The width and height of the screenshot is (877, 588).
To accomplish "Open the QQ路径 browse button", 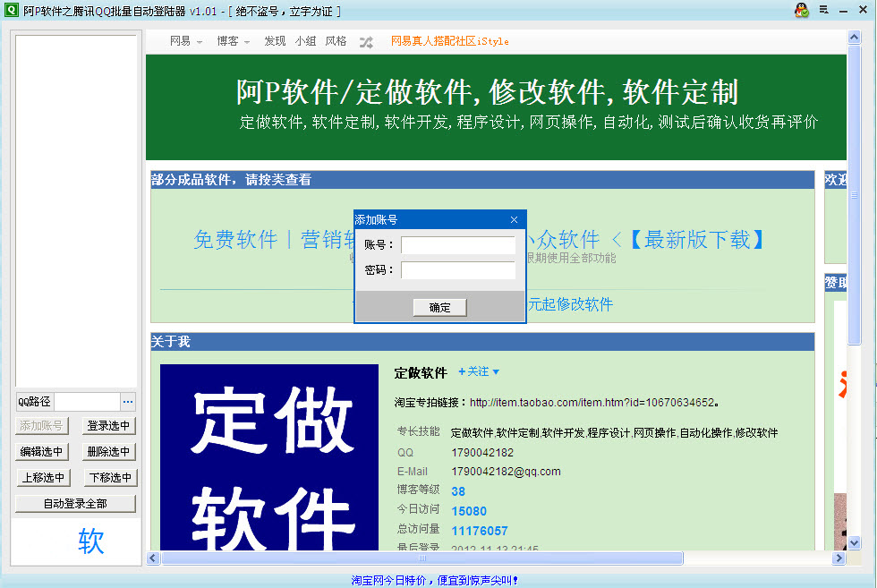I will tap(128, 402).
